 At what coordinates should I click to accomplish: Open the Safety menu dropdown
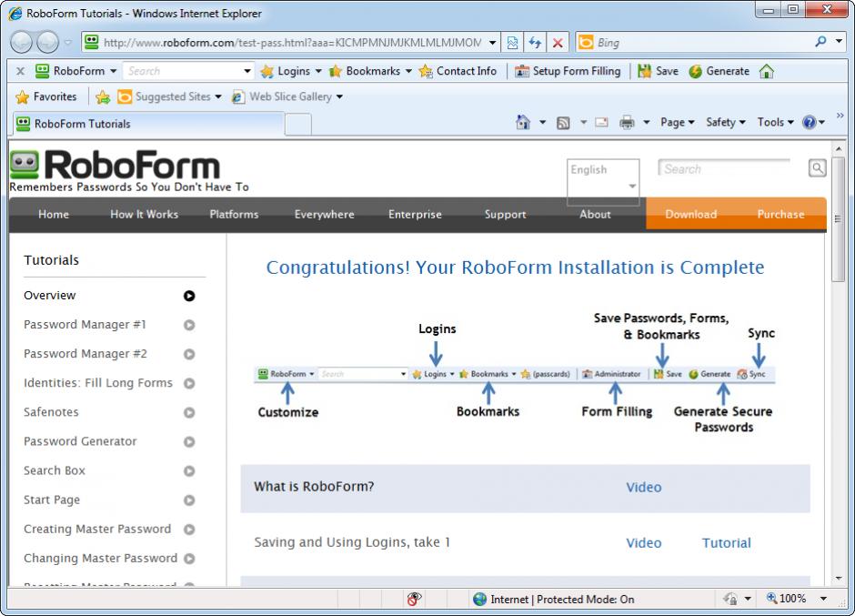(725, 122)
